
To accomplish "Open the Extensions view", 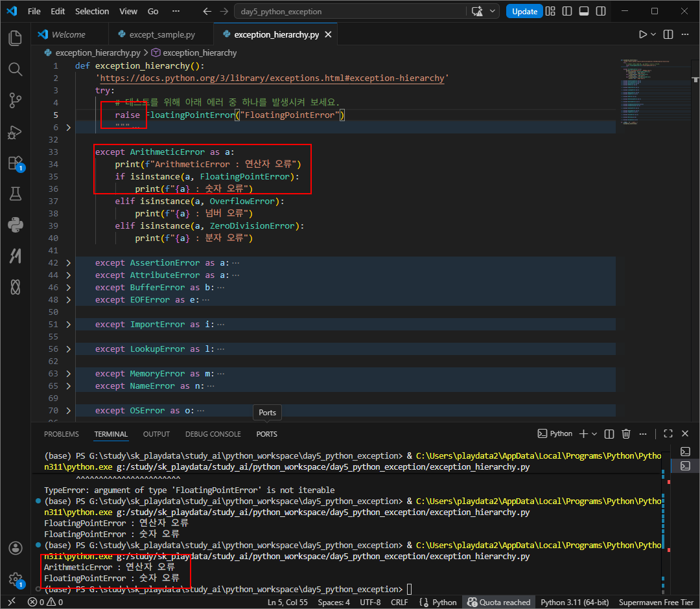I will 15,163.
